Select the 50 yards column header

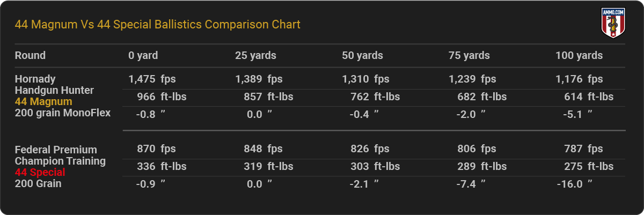362,55
